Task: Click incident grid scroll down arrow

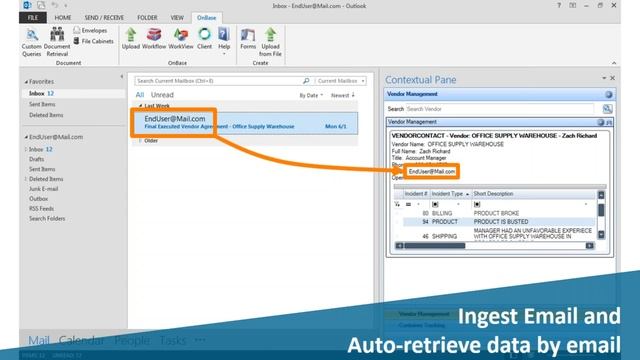Action: (601, 234)
